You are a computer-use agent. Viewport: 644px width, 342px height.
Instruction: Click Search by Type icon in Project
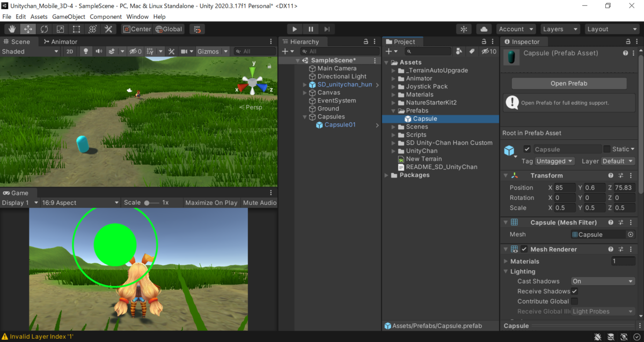(459, 51)
